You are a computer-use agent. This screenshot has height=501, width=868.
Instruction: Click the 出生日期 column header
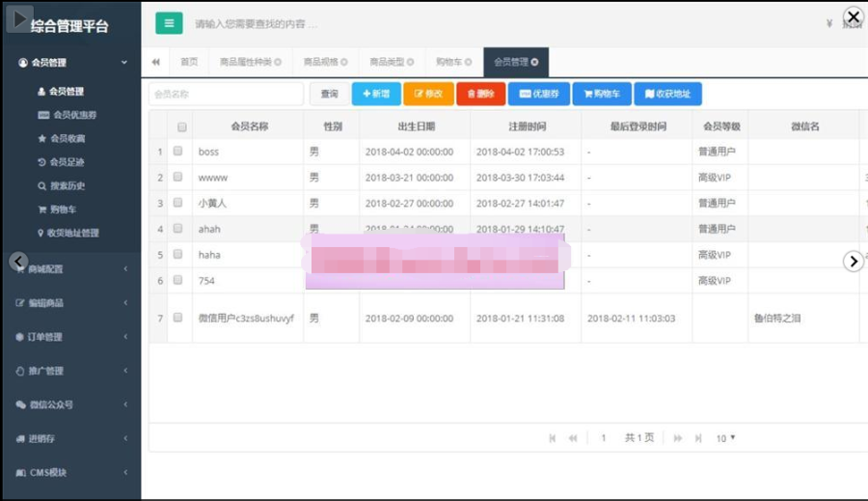pos(416,126)
